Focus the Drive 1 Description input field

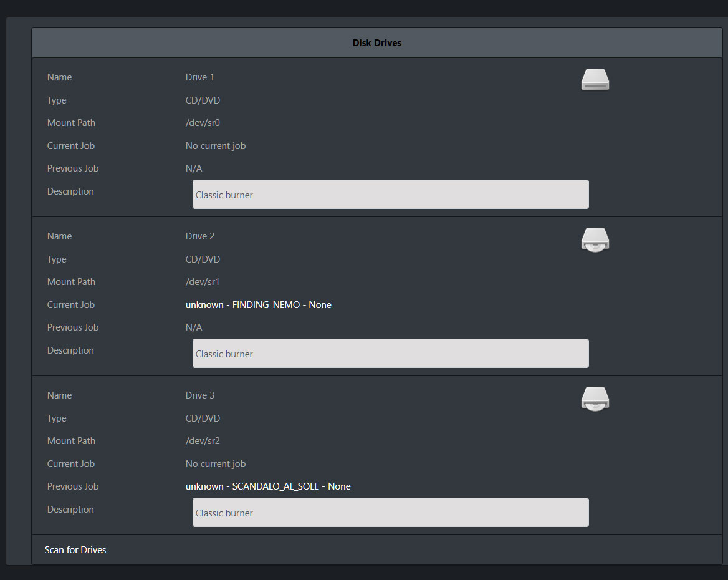pos(390,195)
